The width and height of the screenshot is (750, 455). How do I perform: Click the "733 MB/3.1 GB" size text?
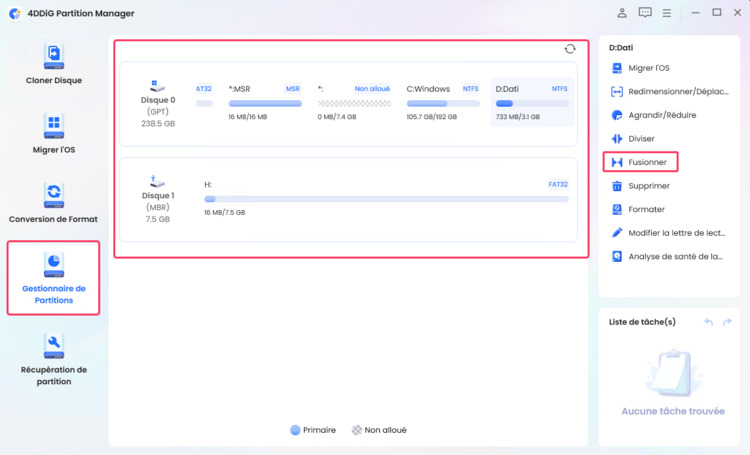tap(518, 117)
